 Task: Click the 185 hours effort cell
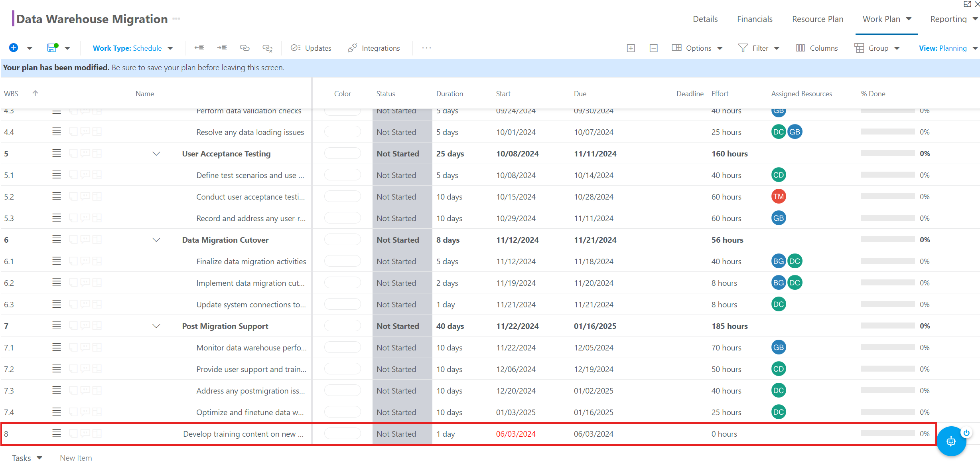click(x=730, y=326)
